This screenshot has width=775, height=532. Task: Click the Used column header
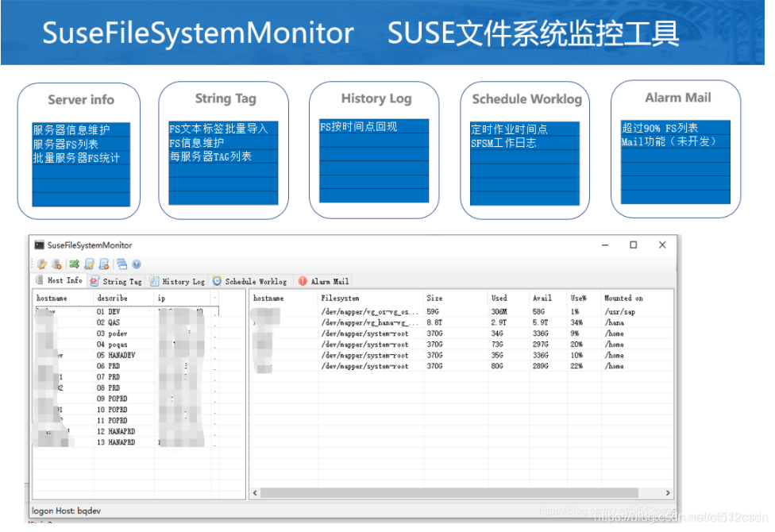pos(508,298)
